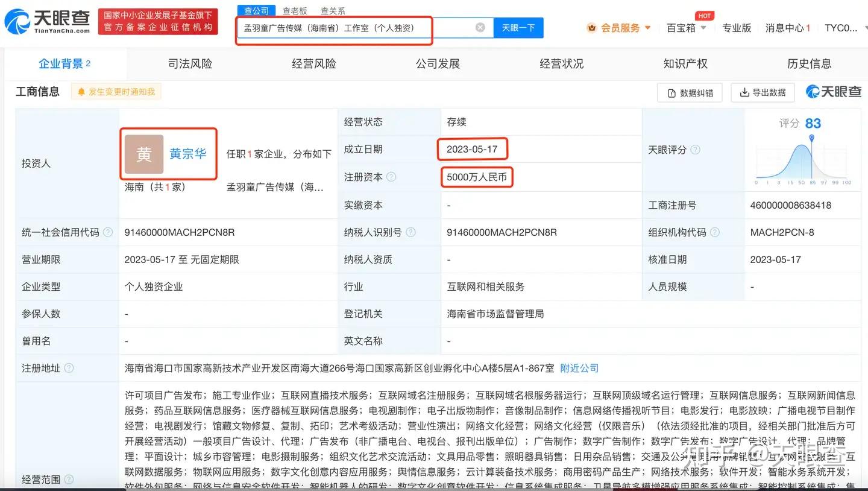Click help icon next to 组织机构代码

(x=715, y=232)
